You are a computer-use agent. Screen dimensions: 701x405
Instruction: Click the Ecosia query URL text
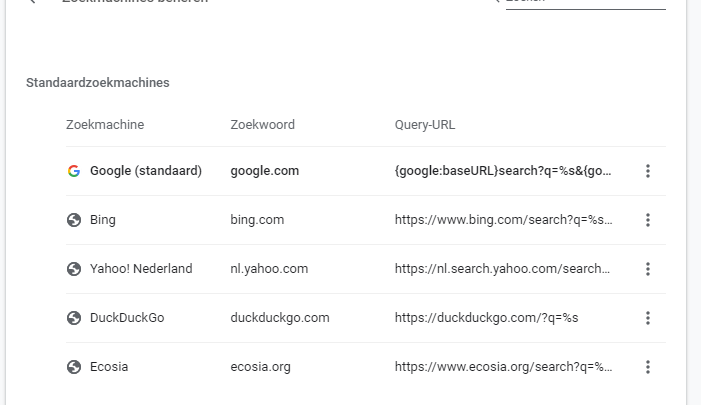(503, 367)
